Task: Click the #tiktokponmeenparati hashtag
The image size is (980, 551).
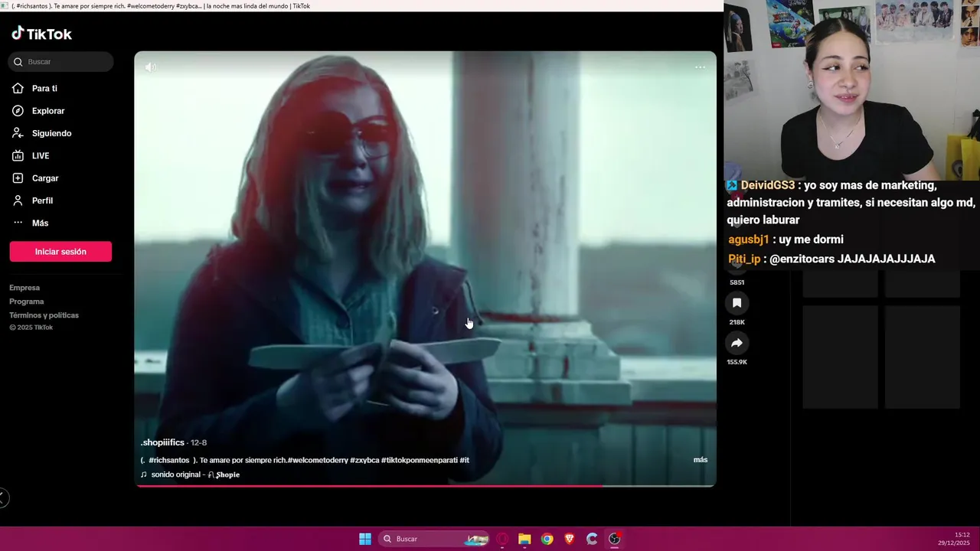Action: coord(419,460)
